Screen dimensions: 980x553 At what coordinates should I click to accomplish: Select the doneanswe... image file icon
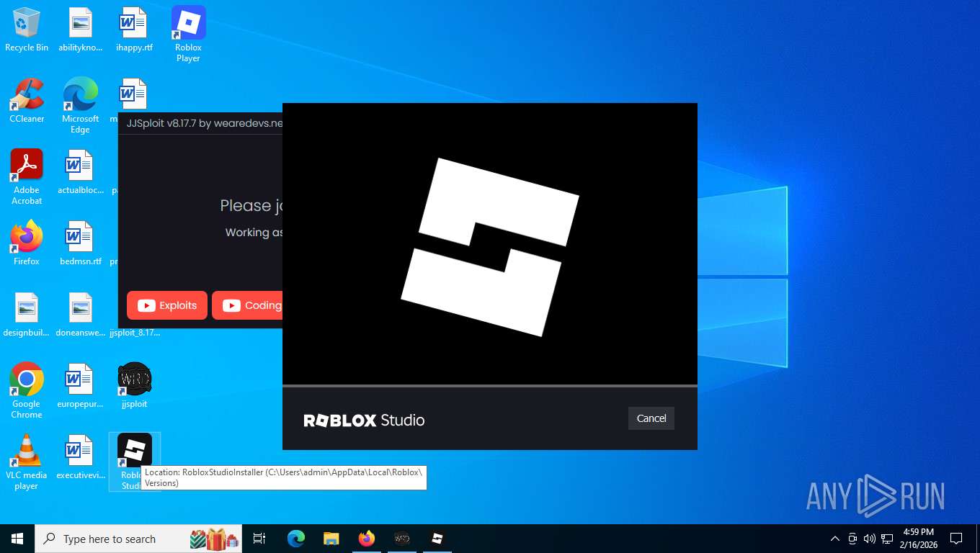click(x=80, y=315)
